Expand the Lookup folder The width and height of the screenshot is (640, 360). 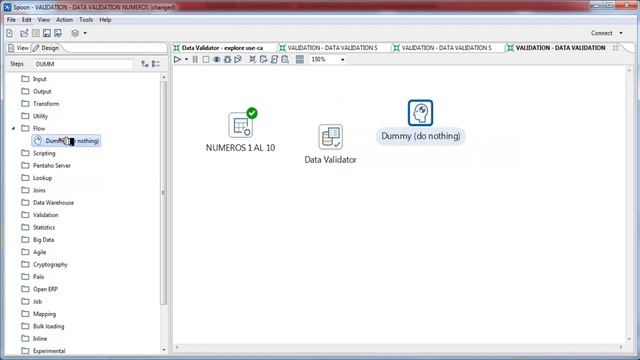[x=37, y=178]
